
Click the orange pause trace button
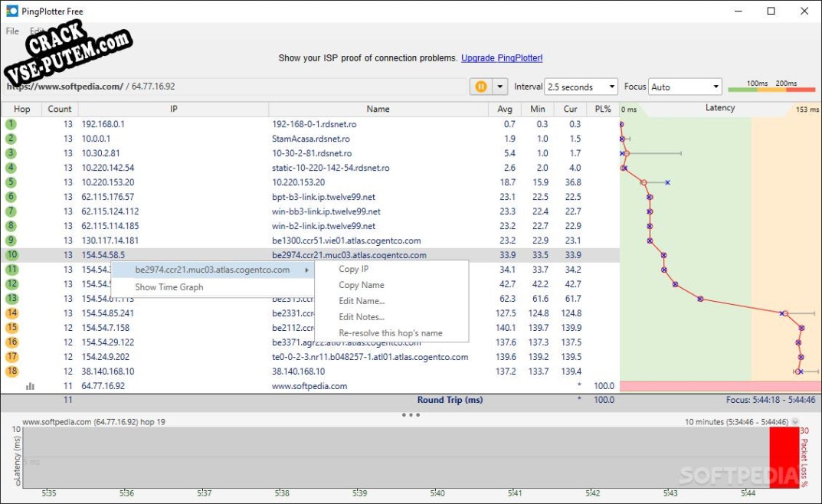pos(480,87)
